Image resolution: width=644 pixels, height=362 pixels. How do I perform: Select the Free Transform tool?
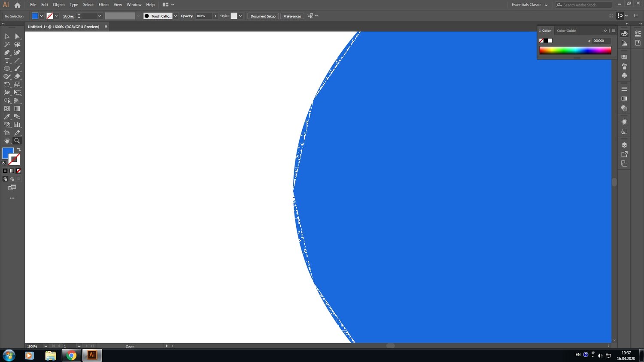click(17, 93)
